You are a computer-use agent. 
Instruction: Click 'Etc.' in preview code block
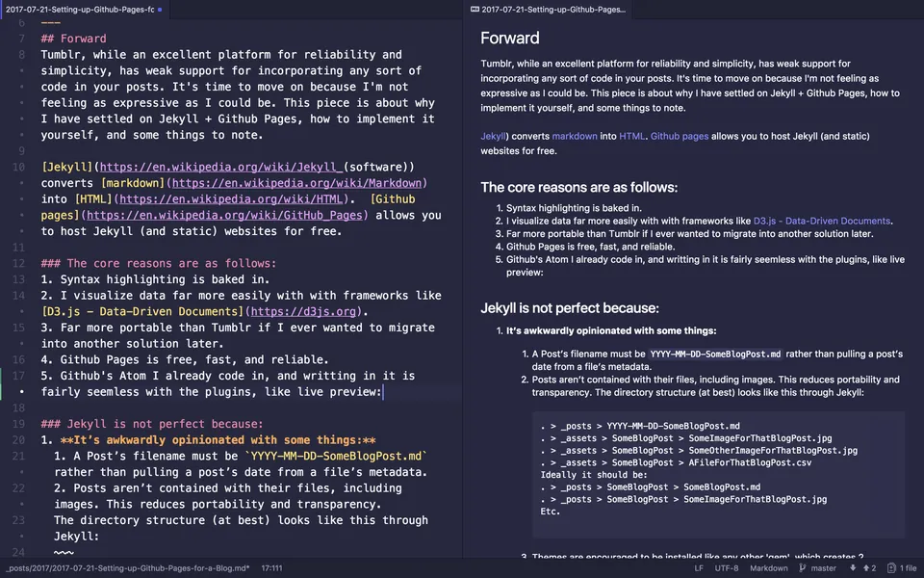pos(550,512)
